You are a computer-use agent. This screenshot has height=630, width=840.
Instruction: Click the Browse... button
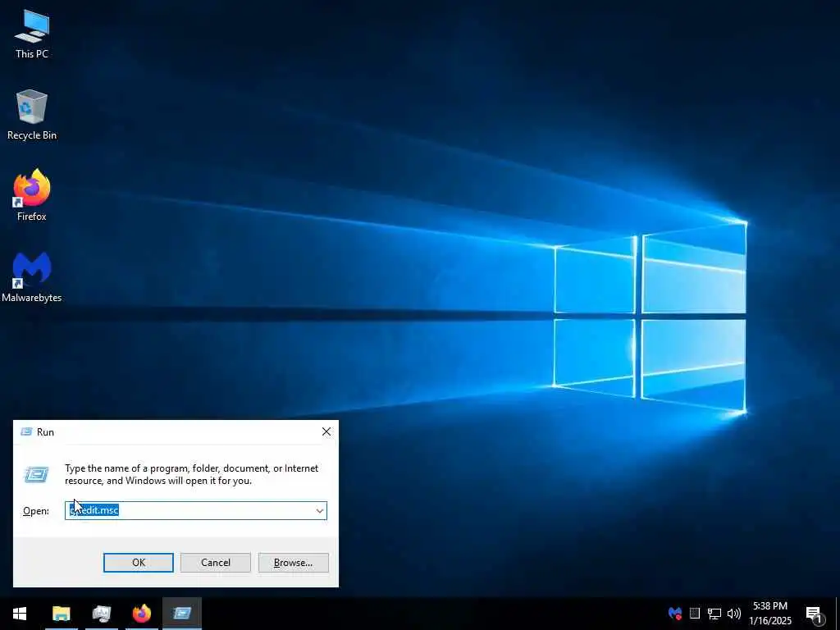coord(293,563)
